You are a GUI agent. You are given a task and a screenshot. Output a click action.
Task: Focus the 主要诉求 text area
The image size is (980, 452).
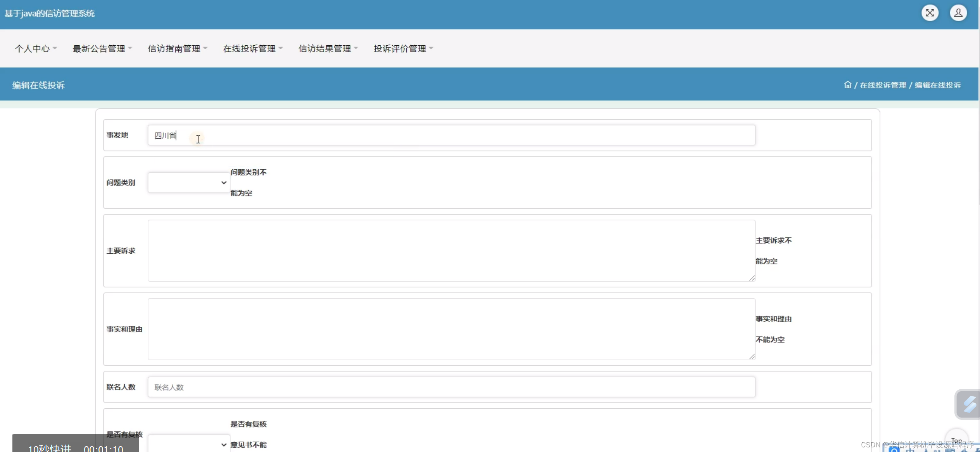pyautogui.click(x=451, y=251)
